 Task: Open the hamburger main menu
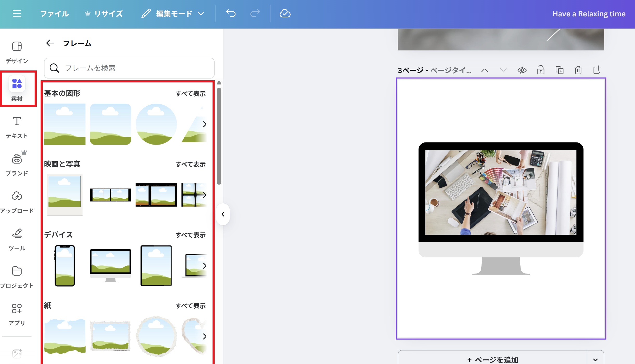17,14
